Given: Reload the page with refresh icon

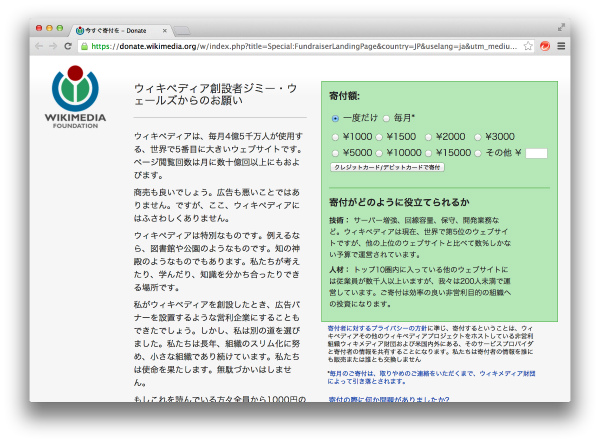Looking at the screenshot, I should (x=68, y=46).
